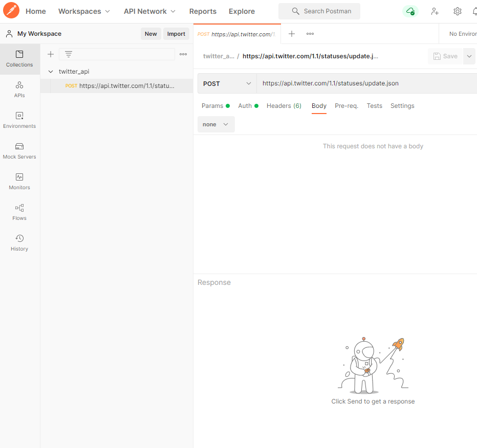Open the settings gear icon
Viewport: 477px width, 448px height.
point(457,11)
